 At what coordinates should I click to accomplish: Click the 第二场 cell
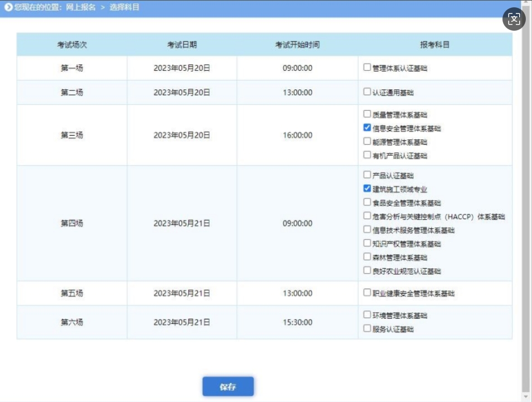(x=72, y=93)
